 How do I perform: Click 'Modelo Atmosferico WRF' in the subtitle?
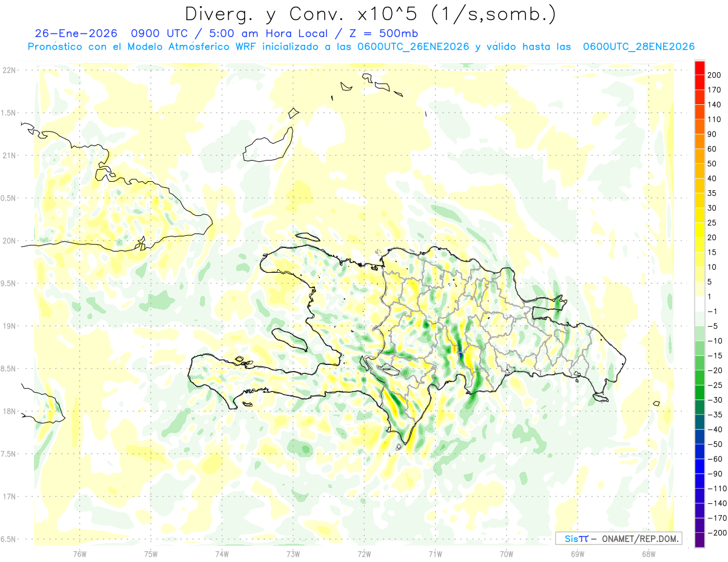191,47
